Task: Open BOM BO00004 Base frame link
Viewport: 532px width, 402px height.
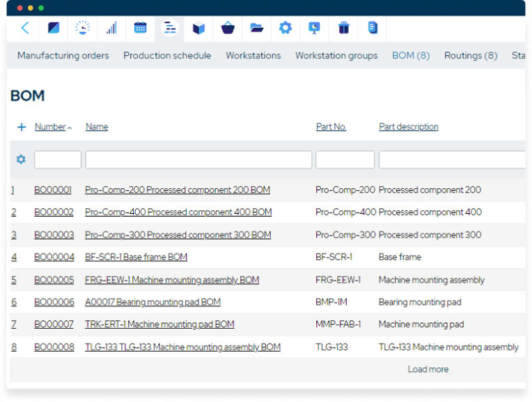Action: coord(136,257)
